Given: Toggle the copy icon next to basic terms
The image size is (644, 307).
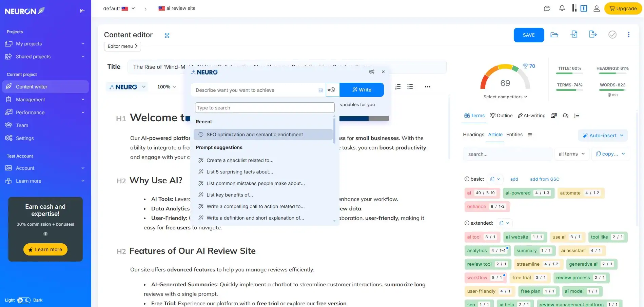Looking at the screenshot, I should click(x=493, y=179).
